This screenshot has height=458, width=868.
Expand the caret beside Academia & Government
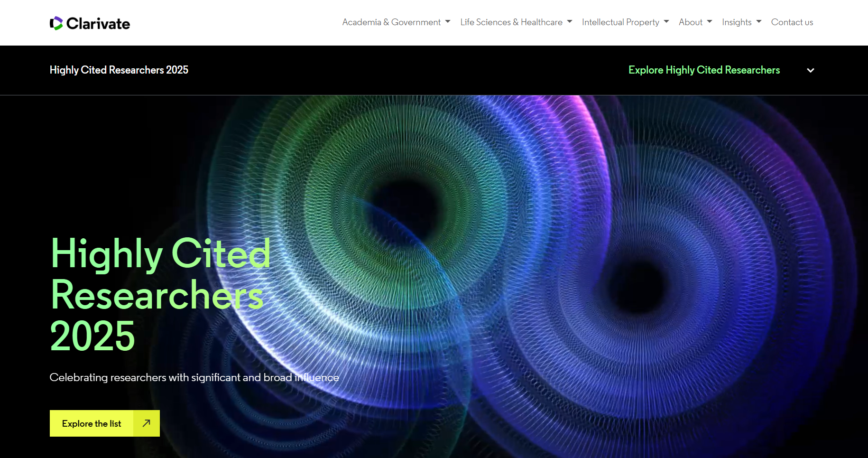coord(448,22)
